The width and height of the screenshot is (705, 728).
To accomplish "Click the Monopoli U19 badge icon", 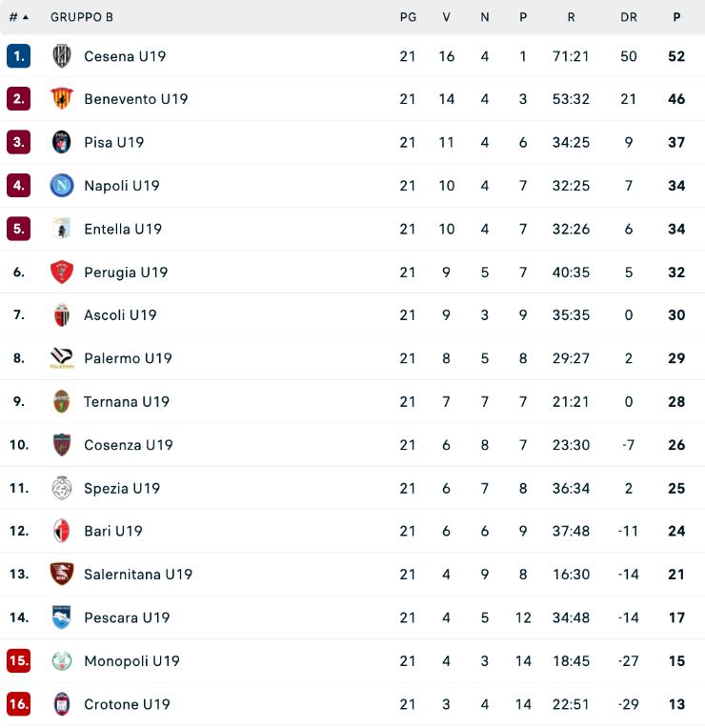I will 62,661.
